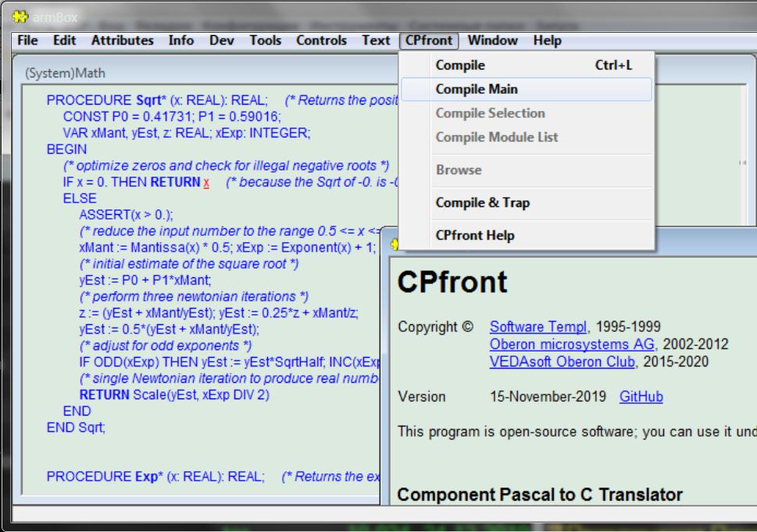Click the large CPfront heading in the about window
Viewport: 757px width, 532px height.
(x=452, y=282)
